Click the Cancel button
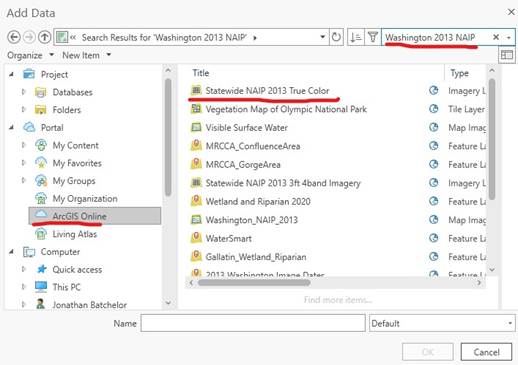 486,352
